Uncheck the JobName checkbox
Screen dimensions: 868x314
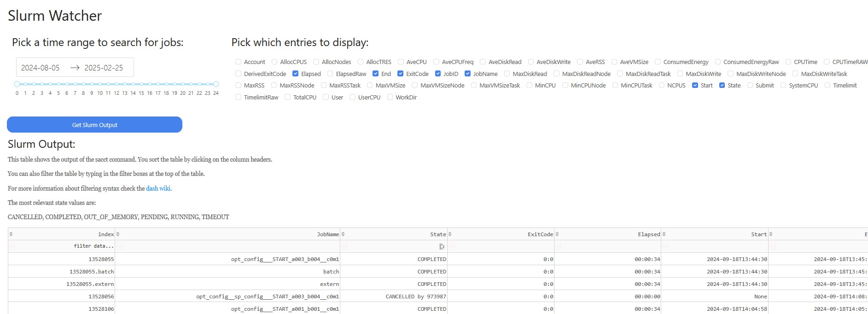[x=467, y=74]
